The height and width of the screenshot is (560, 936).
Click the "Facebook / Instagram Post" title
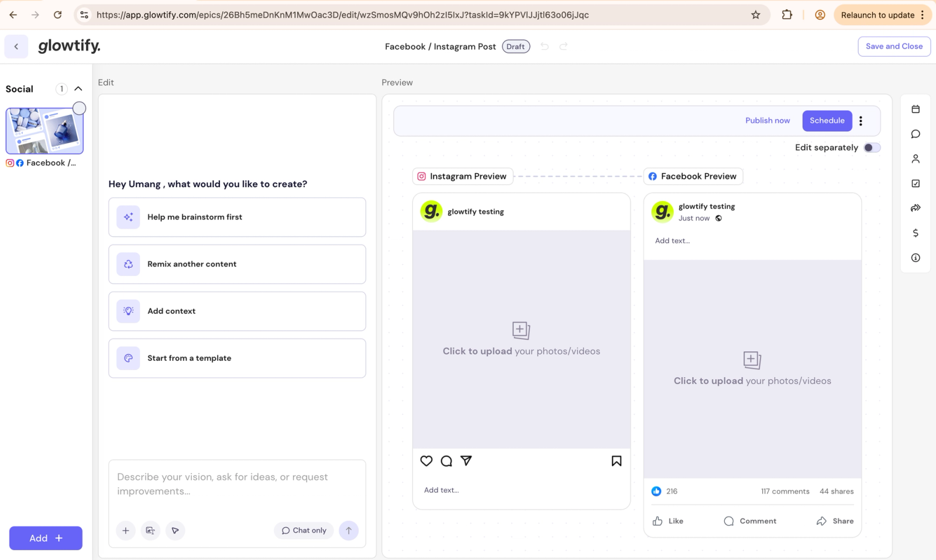coord(441,47)
